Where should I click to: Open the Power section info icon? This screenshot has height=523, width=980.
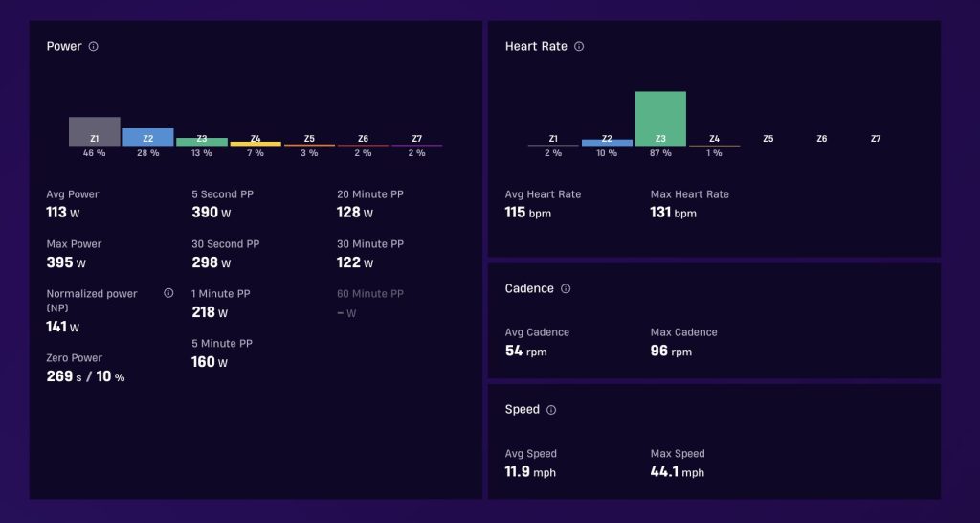(93, 46)
